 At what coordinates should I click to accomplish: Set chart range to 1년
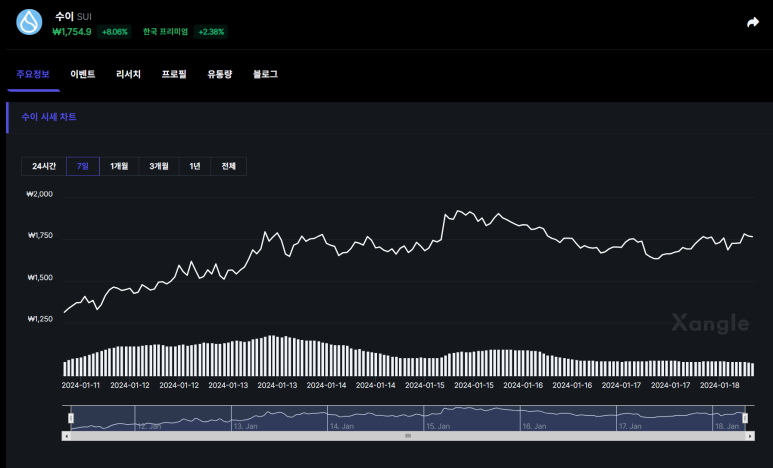pos(195,166)
